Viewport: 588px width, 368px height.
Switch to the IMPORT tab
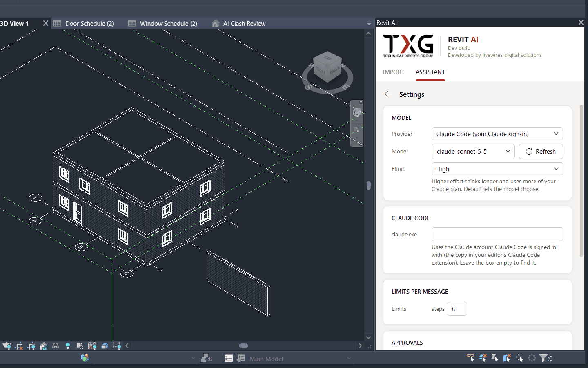(394, 72)
